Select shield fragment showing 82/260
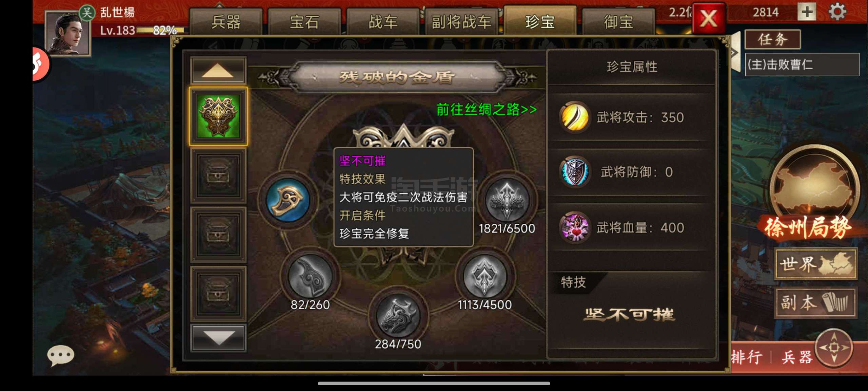The width and height of the screenshot is (868, 391). [310, 276]
